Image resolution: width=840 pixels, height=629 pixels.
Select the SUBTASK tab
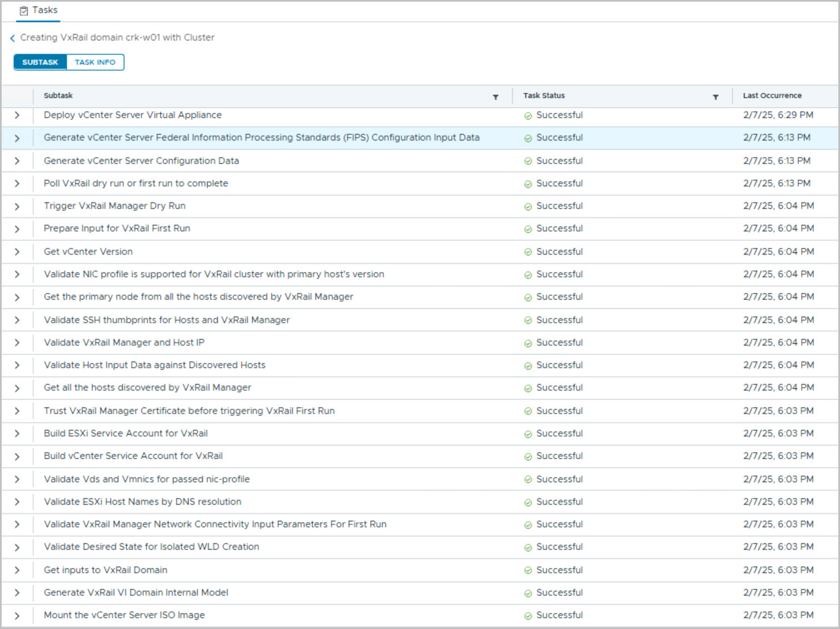coord(40,62)
